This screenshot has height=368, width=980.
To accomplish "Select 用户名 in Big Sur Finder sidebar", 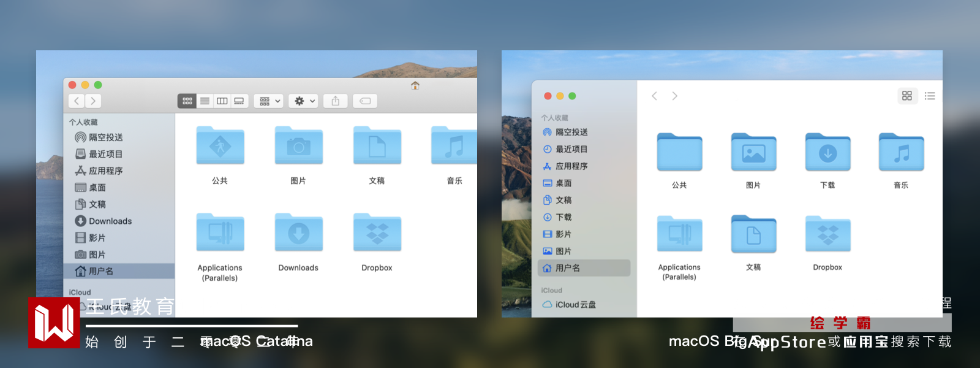I will point(584,268).
